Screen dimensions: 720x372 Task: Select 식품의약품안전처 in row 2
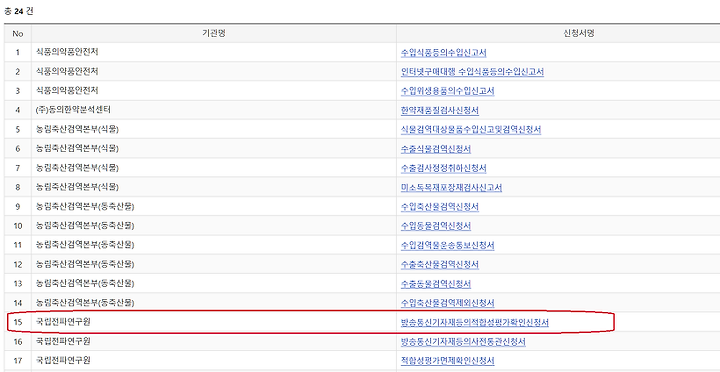[67, 71]
